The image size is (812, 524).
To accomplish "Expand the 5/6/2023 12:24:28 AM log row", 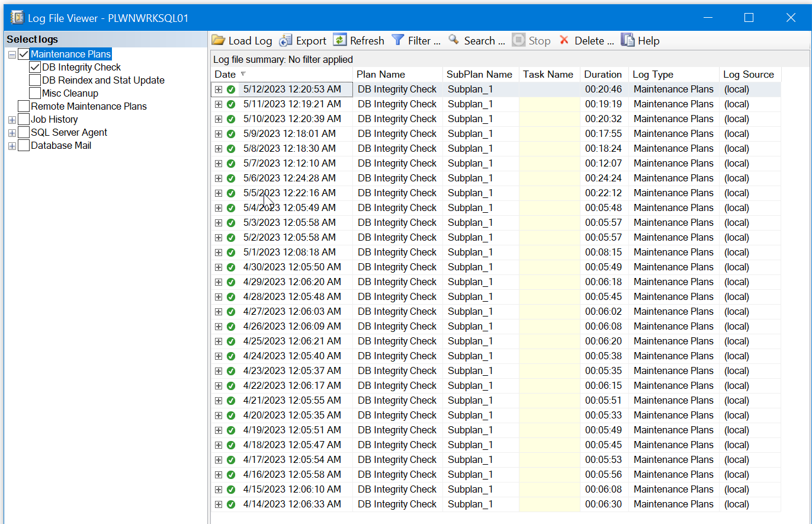I will pos(219,178).
